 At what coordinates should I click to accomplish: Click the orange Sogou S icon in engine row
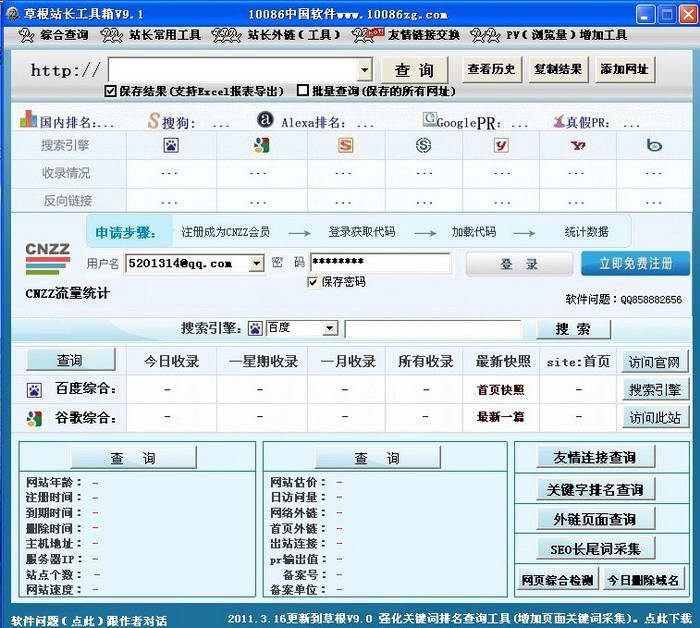pyautogui.click(x=346, y=146)
